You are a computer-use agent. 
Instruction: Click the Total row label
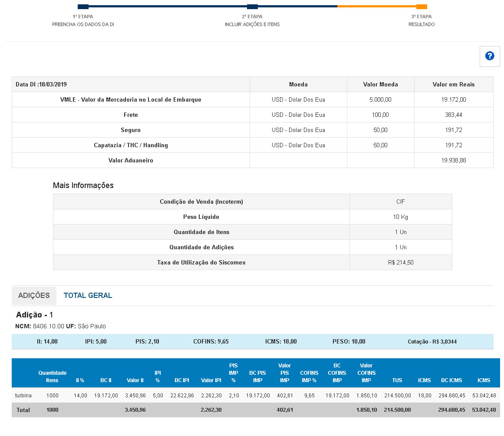point(23,410)
